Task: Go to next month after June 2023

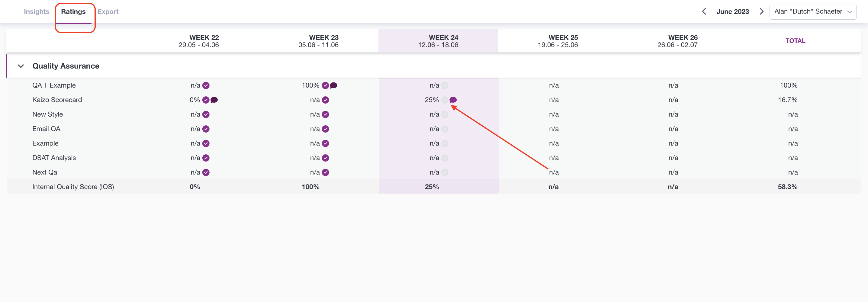Action: (x=761, y=11)
